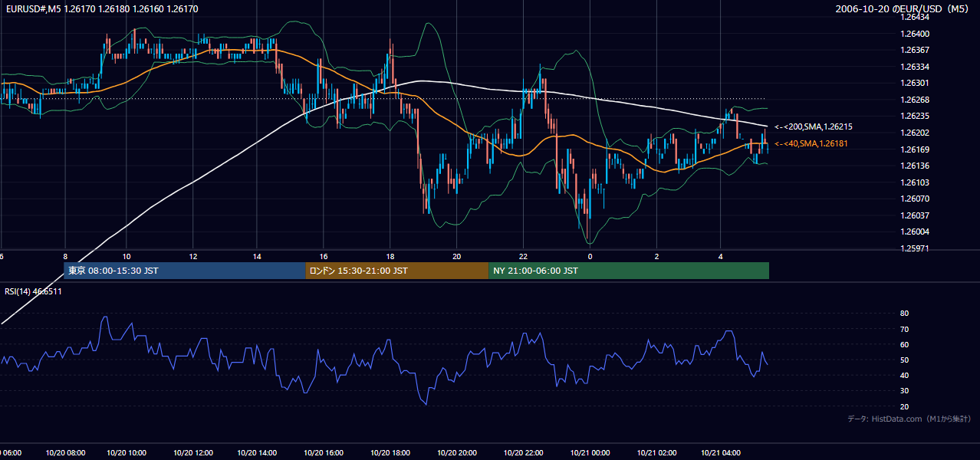
Task: Click RSI axis level 40
Action: [905, 375]
